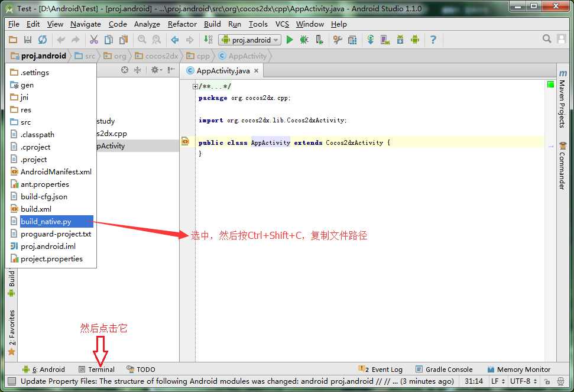
Task: Open Commander side panel
Action: pos(563,166)
